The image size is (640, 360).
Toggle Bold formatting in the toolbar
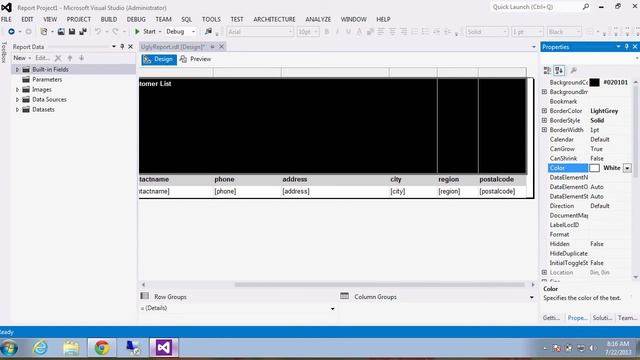point(327,31)
